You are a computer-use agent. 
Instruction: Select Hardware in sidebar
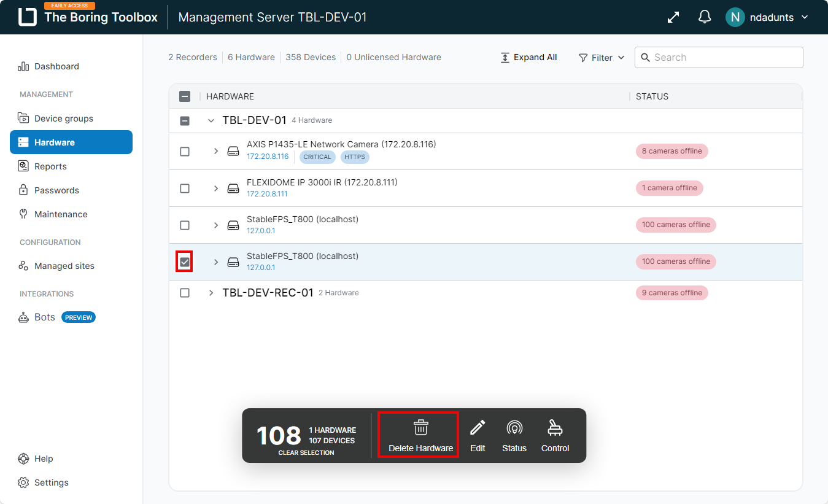(71, 142)
